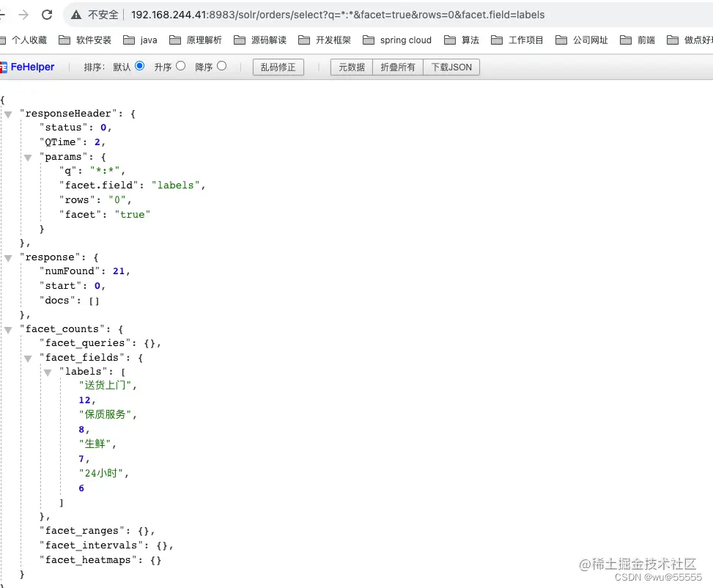Click the "status" key
The height and width of the screenshot is (588, 713).
pyautogui.click(x=63, y=128)
